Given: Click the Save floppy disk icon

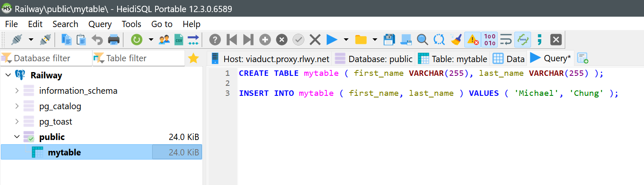Looking at the screenshot, I should coord(389,40).
